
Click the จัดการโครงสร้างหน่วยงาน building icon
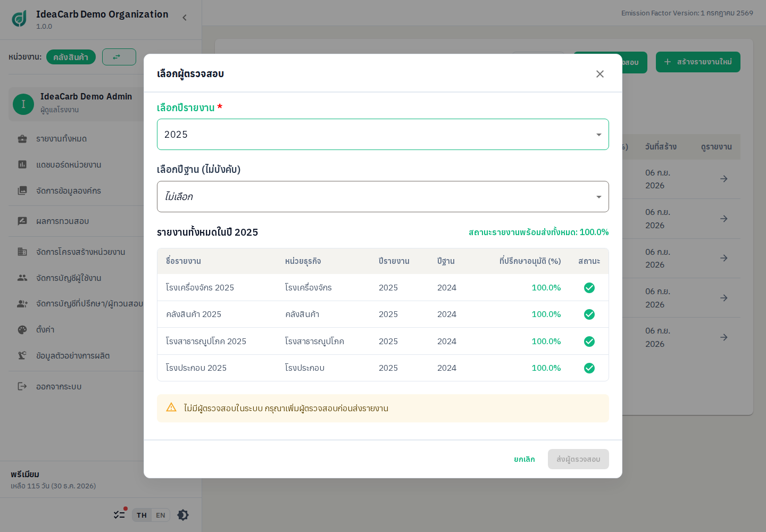click(22, 252)
